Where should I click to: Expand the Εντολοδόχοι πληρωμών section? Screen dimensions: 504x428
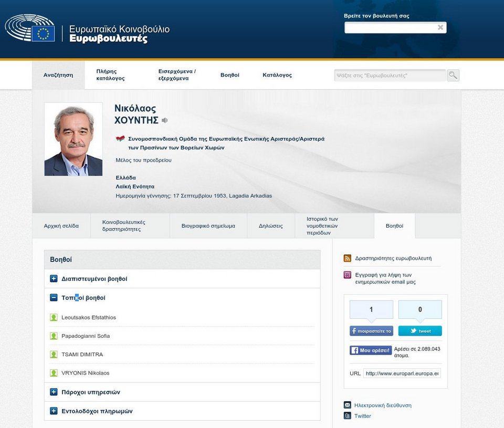point(54,411)
